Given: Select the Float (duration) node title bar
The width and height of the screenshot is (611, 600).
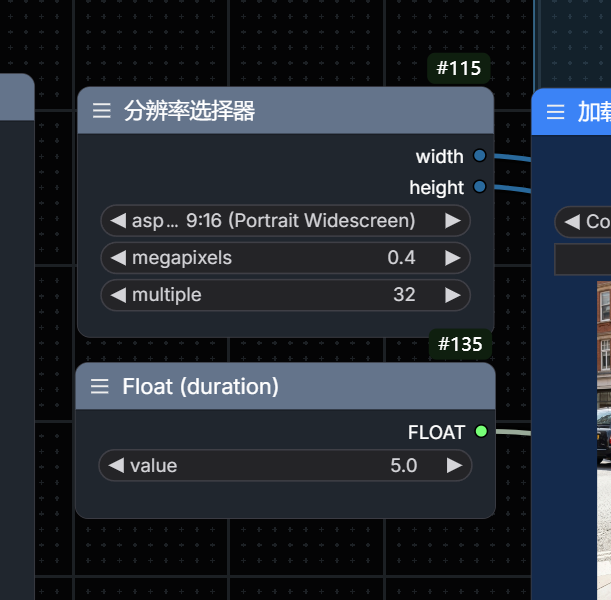Looking at the screenshot, I should (285, 386).
